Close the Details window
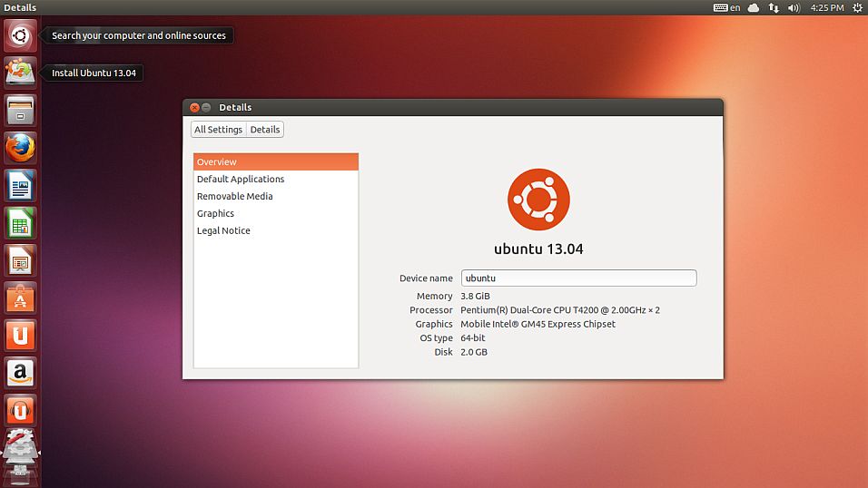 194,107
